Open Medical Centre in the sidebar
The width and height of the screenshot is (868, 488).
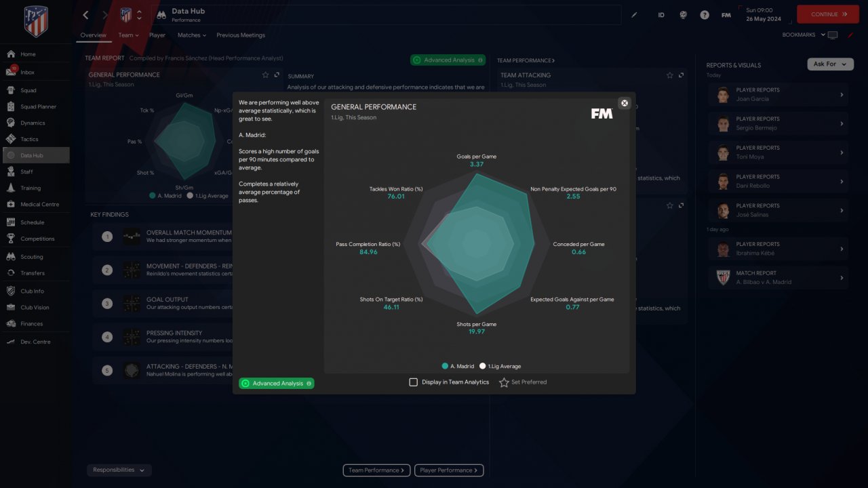click(x=35, y=204)
